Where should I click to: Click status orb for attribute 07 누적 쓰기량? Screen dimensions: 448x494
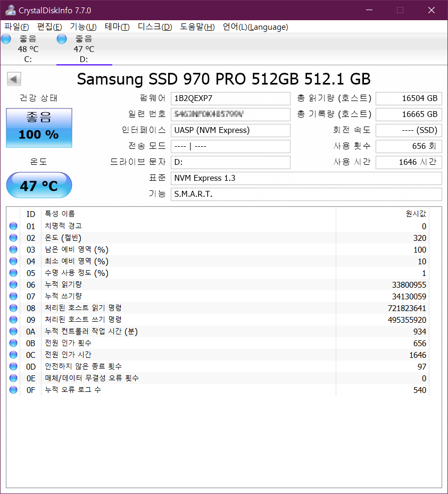(13, 296)
